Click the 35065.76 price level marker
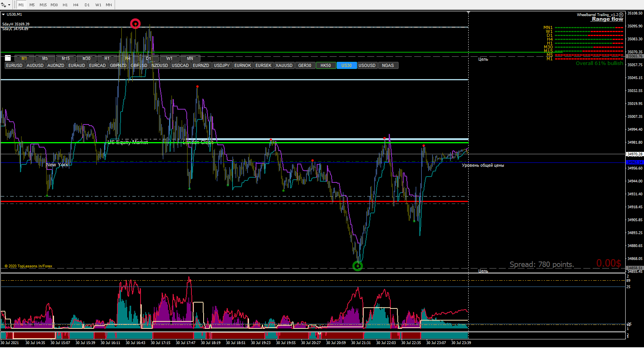Image resolution: width=644 pixels, height=348 pixels. 635,56
